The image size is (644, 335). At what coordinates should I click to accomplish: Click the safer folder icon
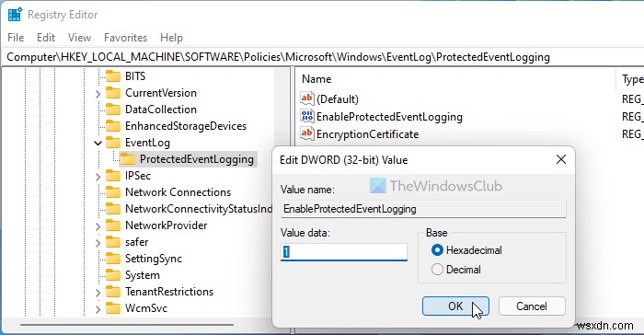113,242
